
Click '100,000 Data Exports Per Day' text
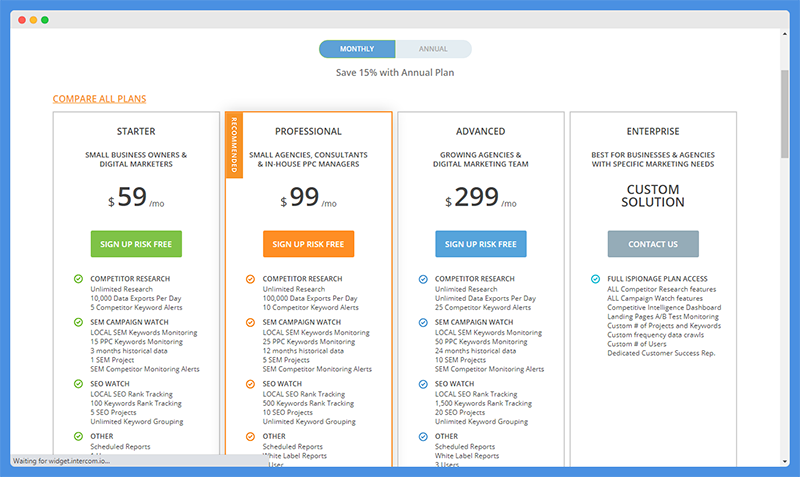tap(310, 298)
